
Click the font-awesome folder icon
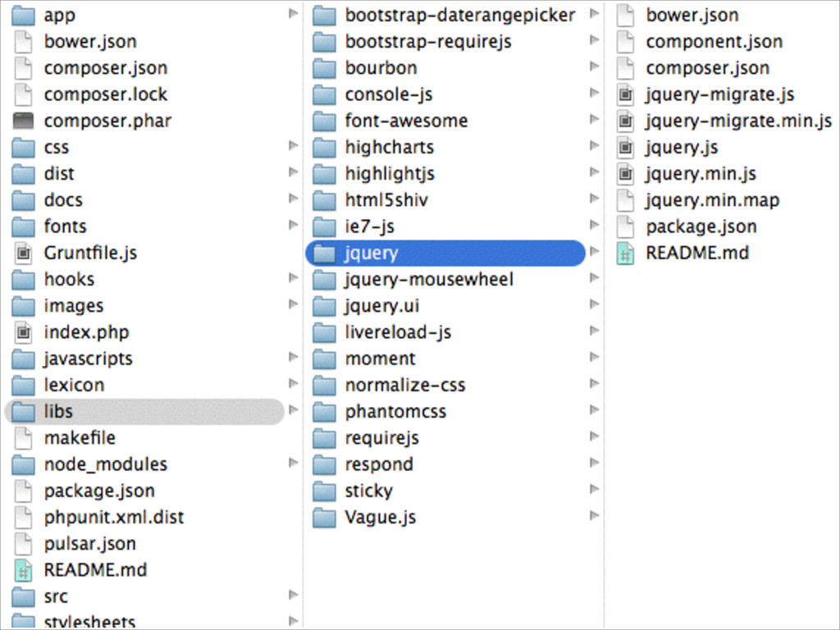click(324, 121)
